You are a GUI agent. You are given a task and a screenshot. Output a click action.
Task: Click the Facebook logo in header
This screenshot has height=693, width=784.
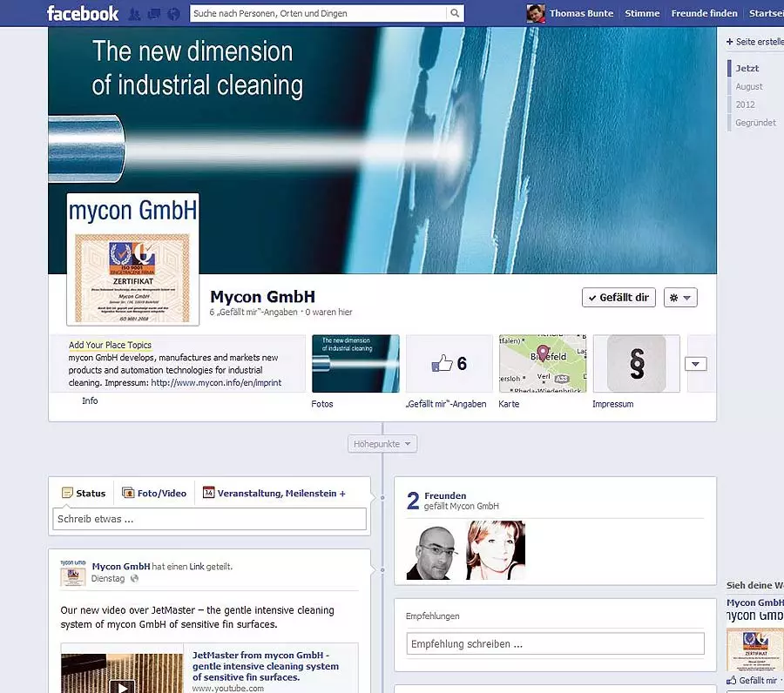click(x=83, y=13)
